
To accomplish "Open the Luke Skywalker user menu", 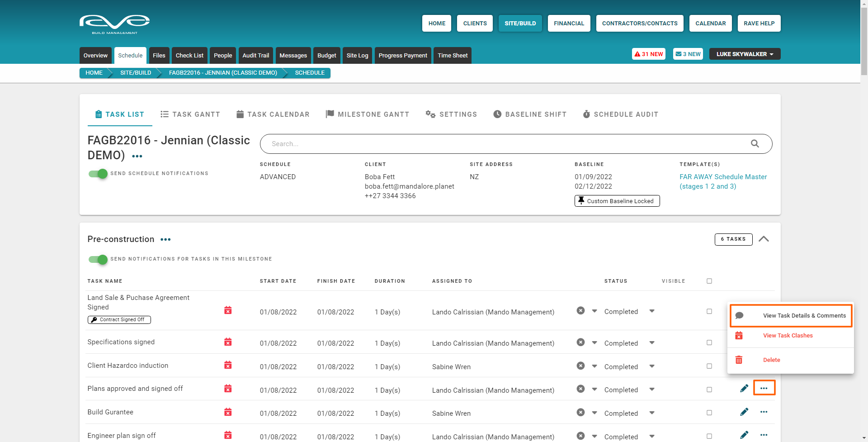I will (744, 54).
